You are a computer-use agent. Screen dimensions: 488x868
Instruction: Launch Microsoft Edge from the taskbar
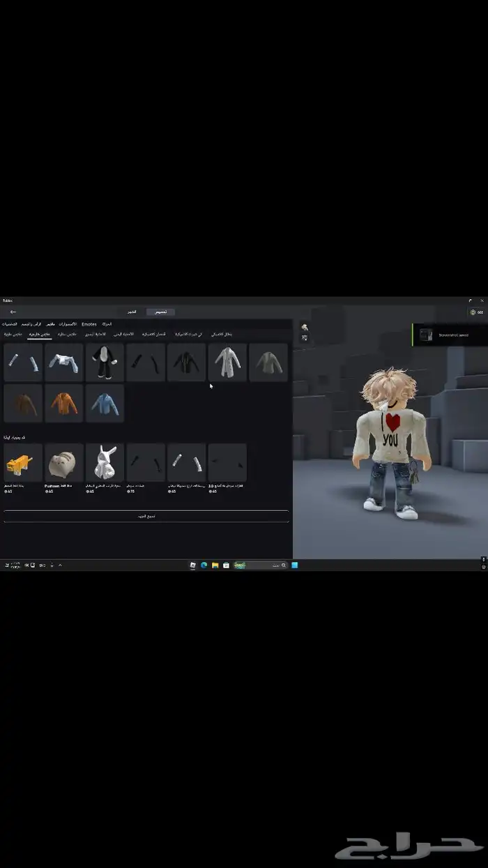coord(204,565)
